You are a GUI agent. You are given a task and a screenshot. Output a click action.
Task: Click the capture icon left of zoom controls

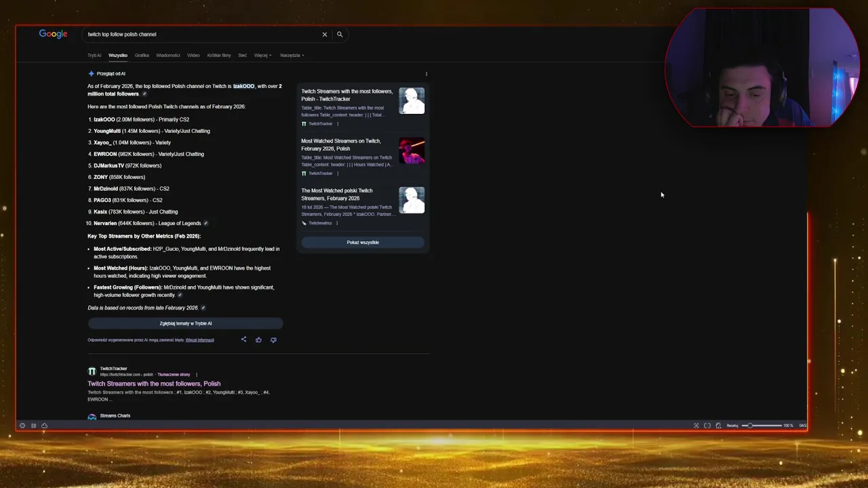(x=696, y=426)
